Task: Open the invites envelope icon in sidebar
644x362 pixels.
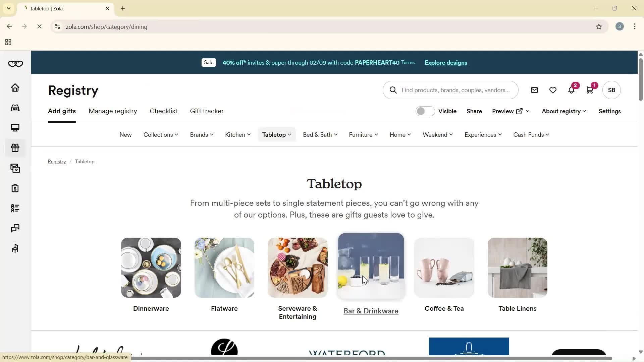Action: point(15,168)
